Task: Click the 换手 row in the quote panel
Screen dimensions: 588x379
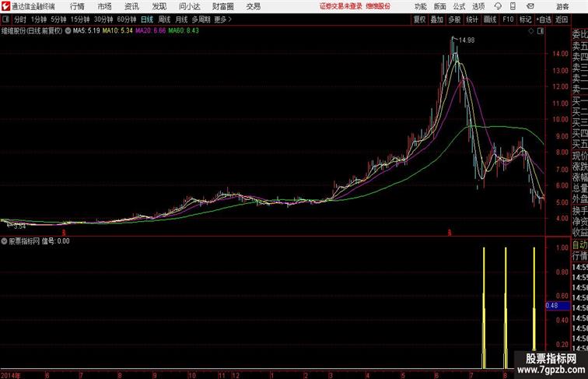Action: click(579, 211)
